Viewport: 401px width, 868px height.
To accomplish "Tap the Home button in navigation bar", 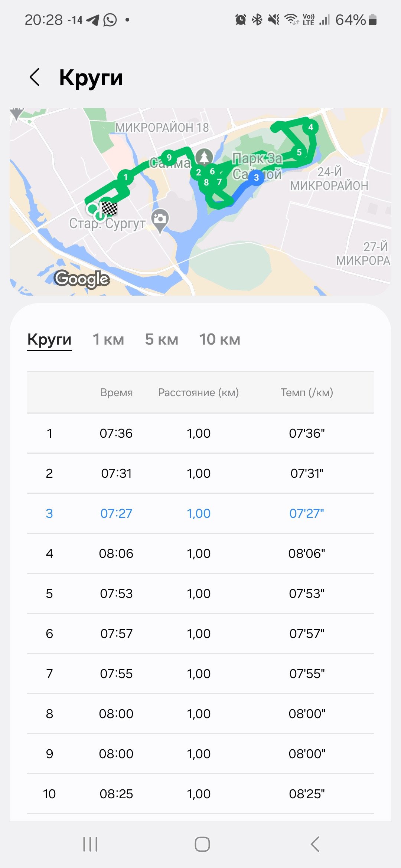I will click(202, 844).
